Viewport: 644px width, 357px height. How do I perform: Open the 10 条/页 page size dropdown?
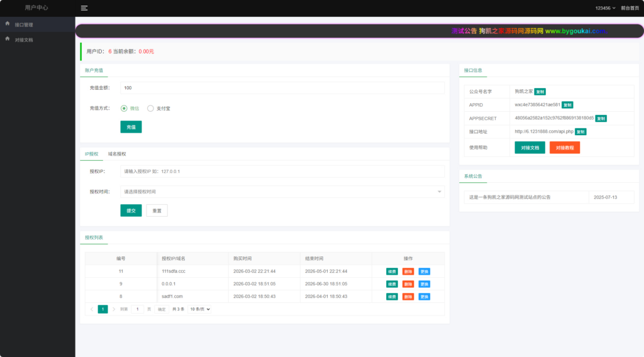point(199,309)
